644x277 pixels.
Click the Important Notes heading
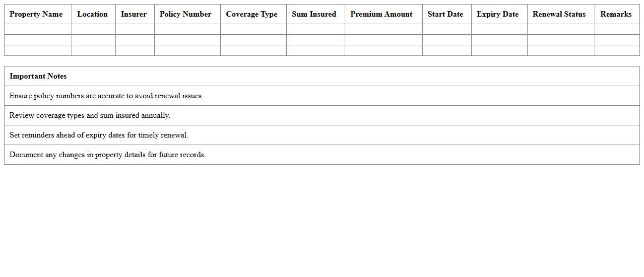point(322,76)
